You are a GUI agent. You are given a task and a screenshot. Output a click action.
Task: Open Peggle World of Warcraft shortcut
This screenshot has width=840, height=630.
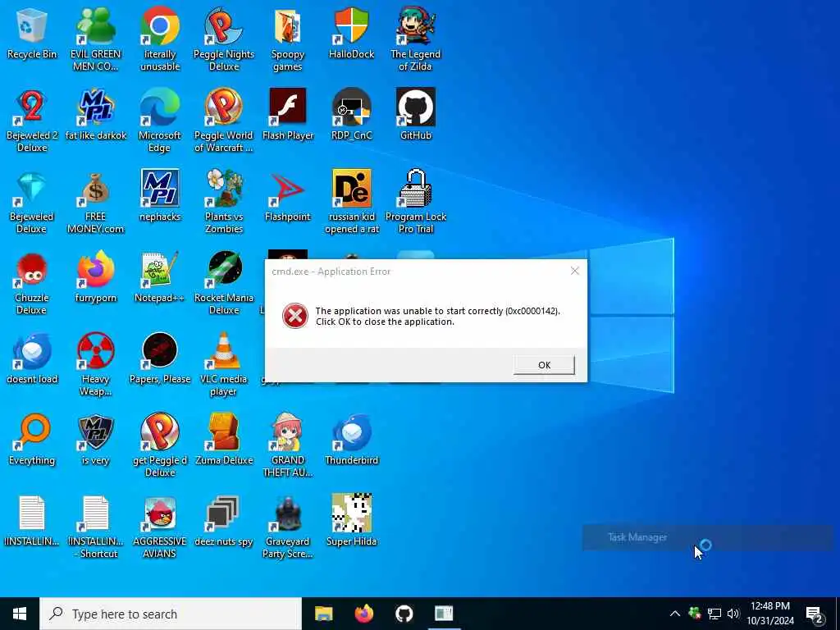click(x=223, y=120)
